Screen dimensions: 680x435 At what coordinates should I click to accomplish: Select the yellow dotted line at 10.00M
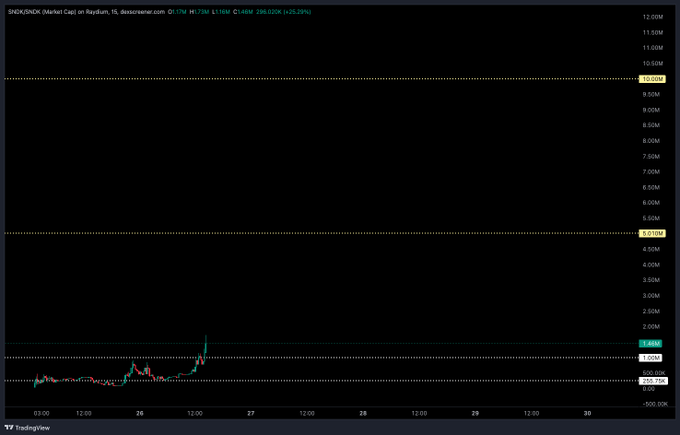[x=321, y=79]
